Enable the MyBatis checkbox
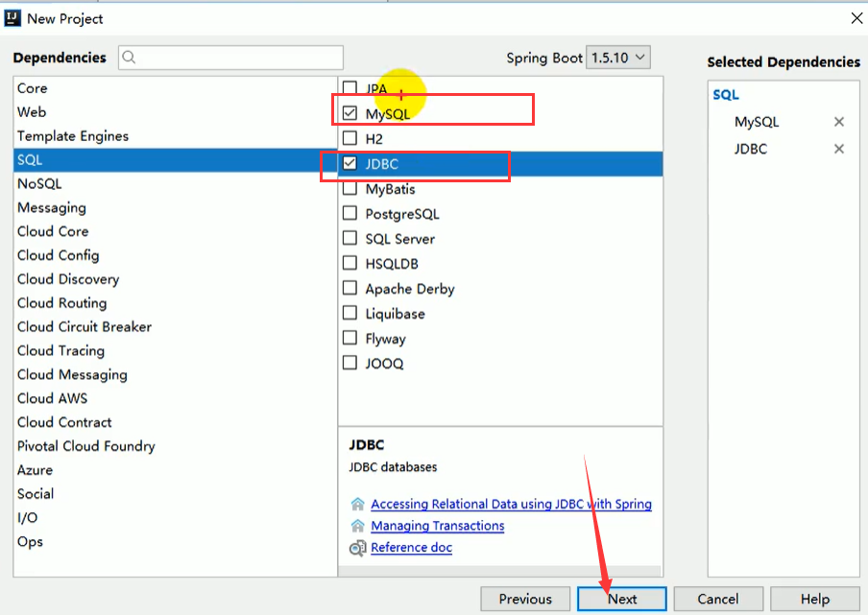868x615 pixels. tap(350, 188)
